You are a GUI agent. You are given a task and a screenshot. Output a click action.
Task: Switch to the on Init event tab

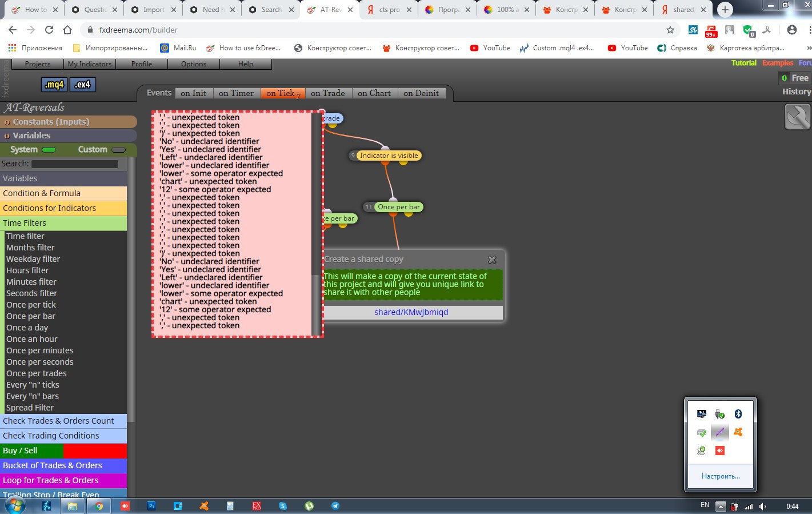tap(194, 93)
